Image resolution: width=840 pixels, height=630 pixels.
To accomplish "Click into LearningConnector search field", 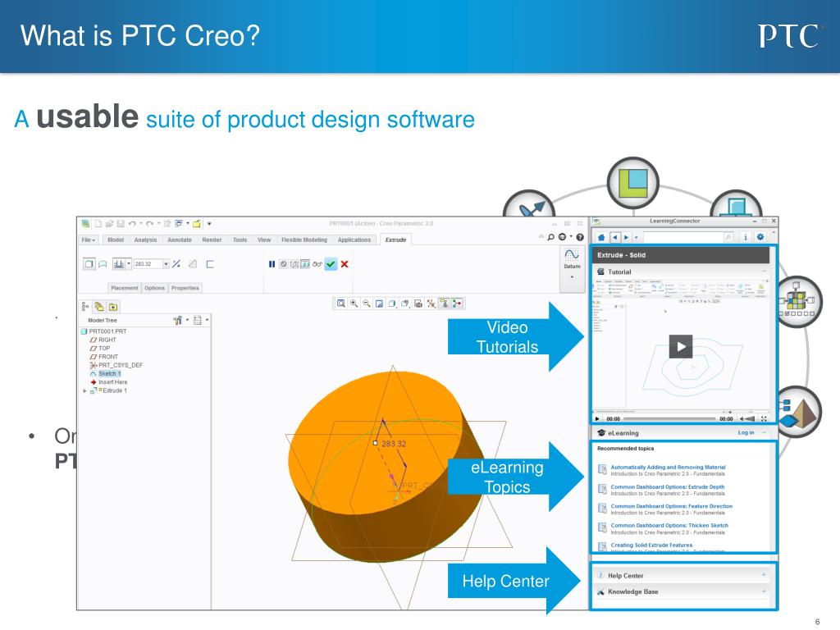I will point(683,237).
